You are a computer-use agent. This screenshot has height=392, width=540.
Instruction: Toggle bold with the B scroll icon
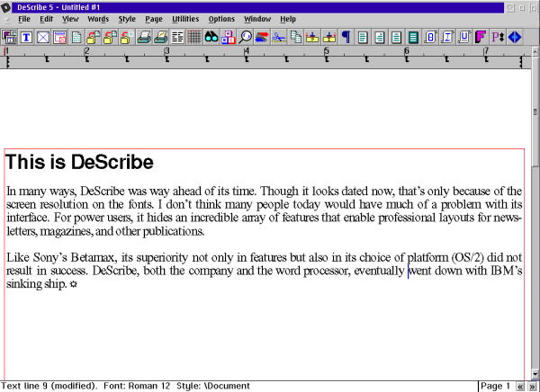430,37
